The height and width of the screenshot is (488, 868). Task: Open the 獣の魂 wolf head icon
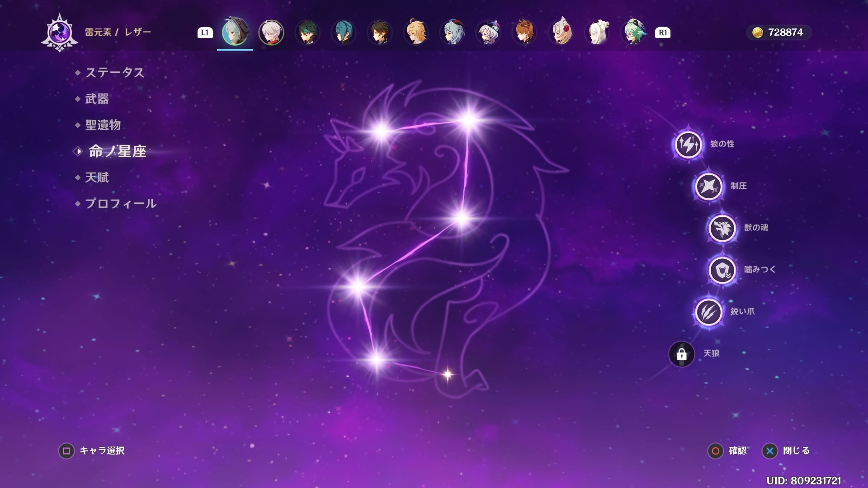click(722, 228)
